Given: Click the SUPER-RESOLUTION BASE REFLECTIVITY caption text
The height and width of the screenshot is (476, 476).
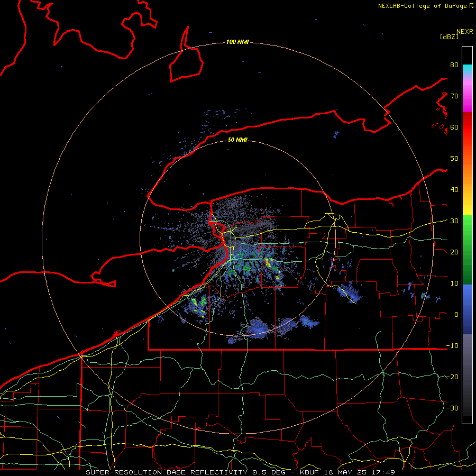Looking at the screenshot, I should coord(167,472).
